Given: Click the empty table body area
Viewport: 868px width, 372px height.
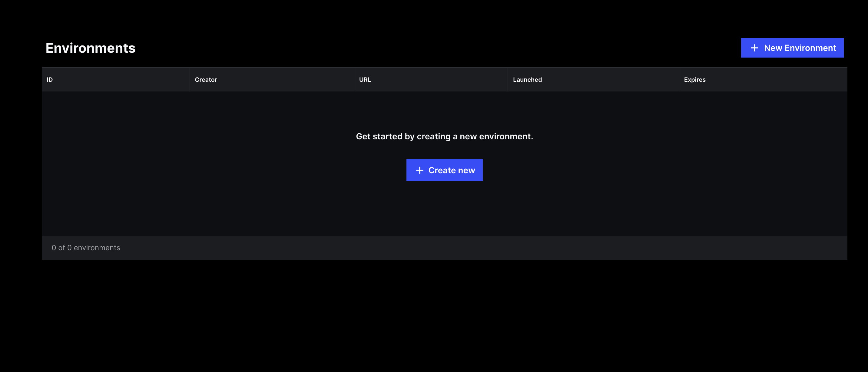Looking at the screenshot, I should (444, 209).
